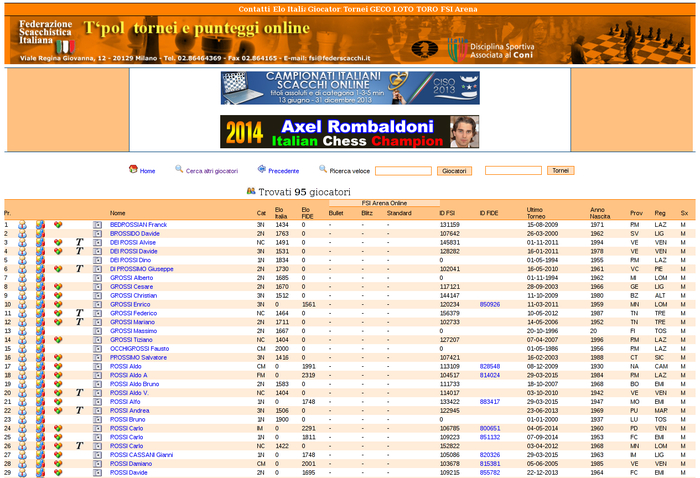Open the Axel Rombaldoni Italian Chess Champion banner
This screenshot has height=478, width=700.
pos(350,132)
